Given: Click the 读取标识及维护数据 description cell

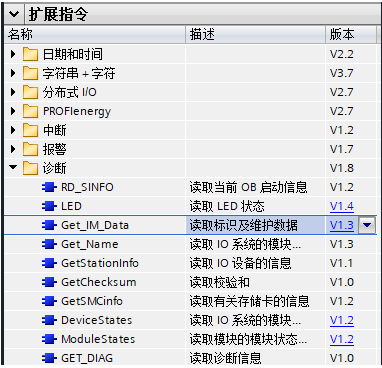Looking at the screenshot, I should (256, 225).
